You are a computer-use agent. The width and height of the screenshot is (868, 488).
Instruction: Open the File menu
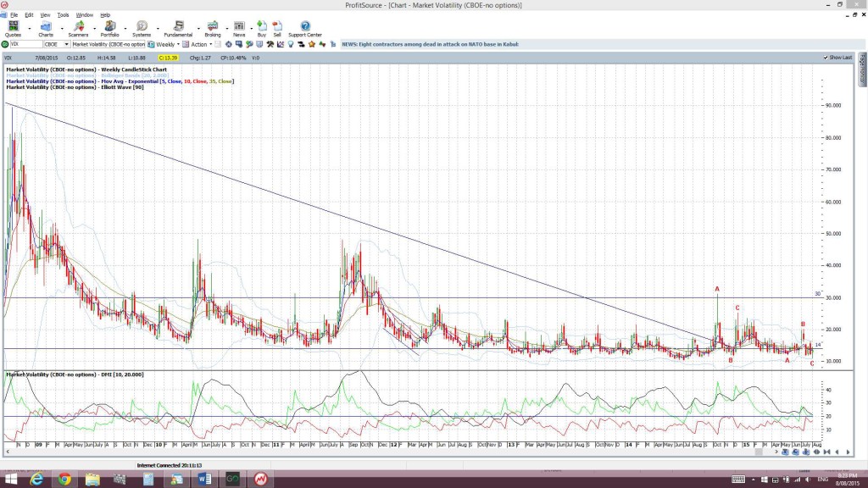(14, 15)
